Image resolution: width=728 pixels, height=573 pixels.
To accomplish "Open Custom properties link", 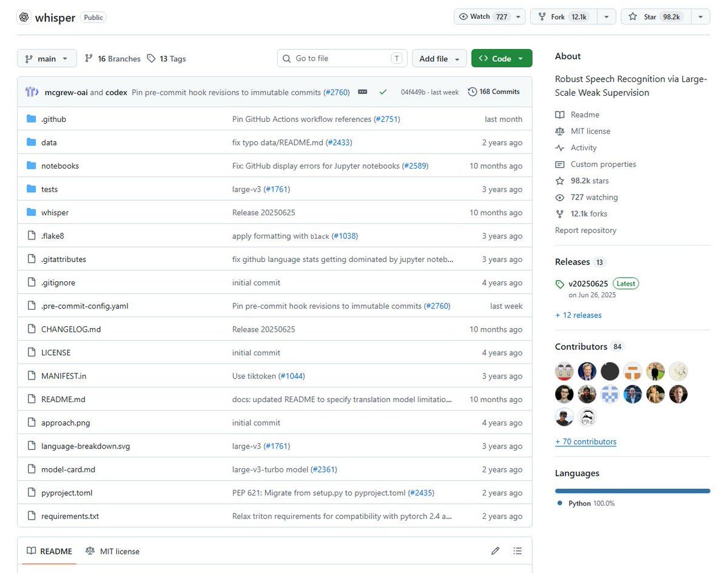I will point(595,164).
